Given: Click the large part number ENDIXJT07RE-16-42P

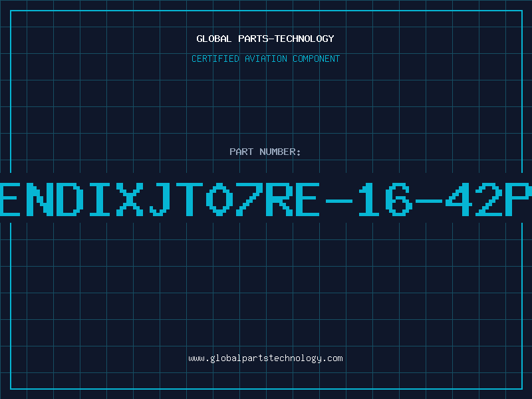Looking at the screenshot, I should pos(266,199).
